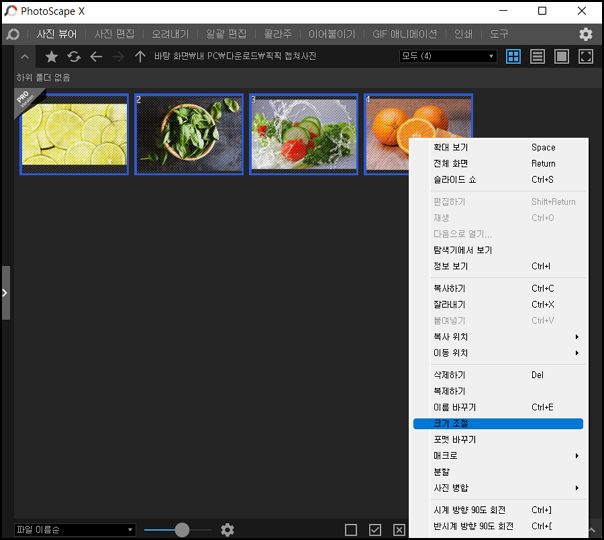Add the folder to favorites with the star icon
604x540 pixels.
(51, 57)
